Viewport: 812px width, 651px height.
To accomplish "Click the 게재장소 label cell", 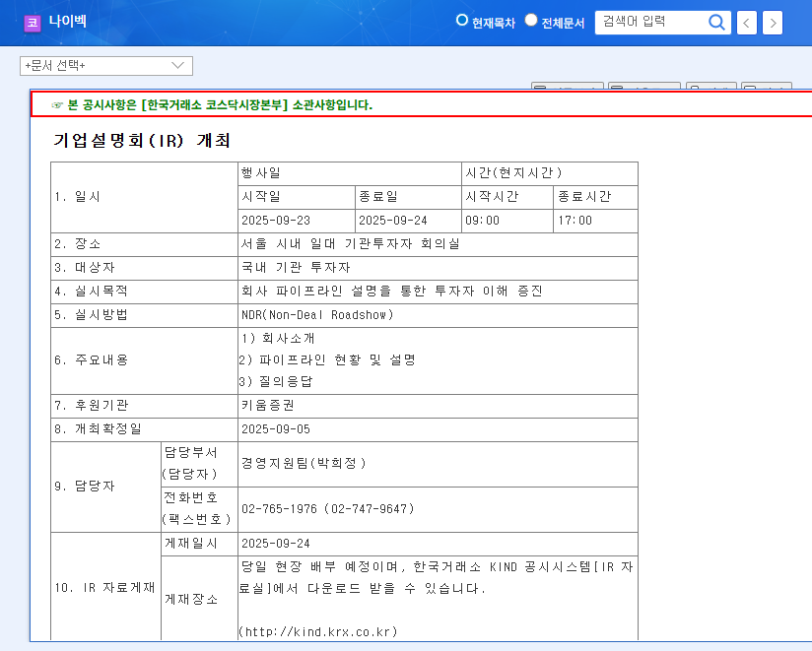I will click(x=199, y=599).
